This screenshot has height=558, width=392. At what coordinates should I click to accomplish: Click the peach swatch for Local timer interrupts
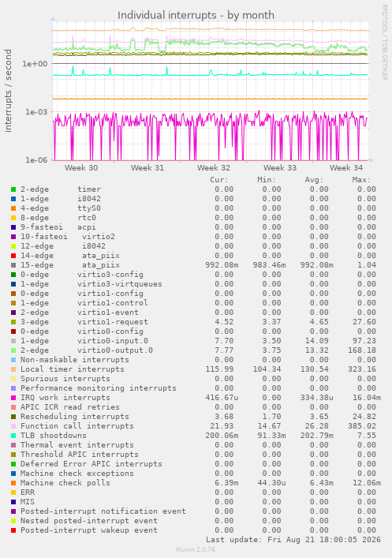click(x=13, y=369)
